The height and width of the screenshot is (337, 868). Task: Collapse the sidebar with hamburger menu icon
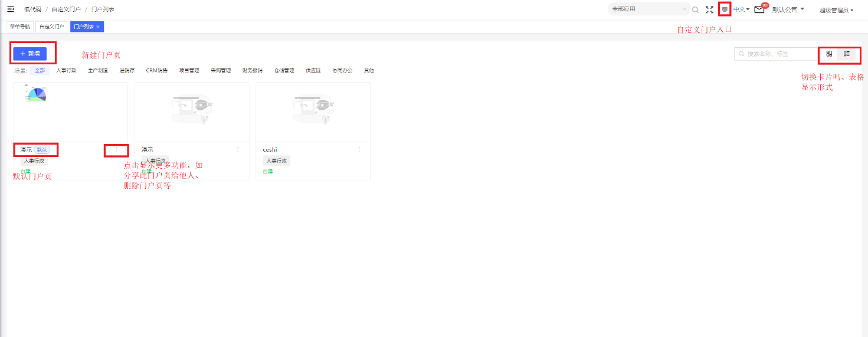tap(10, 9)
